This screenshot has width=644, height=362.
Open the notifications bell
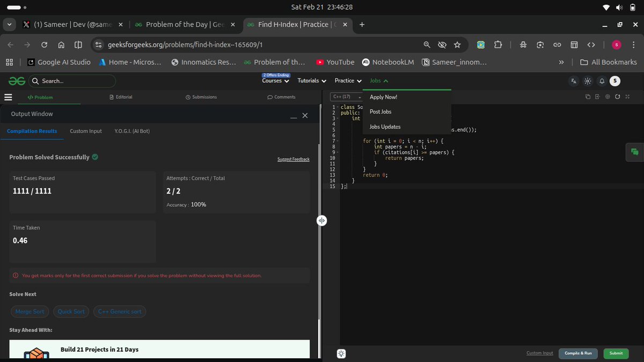(602, 81)
